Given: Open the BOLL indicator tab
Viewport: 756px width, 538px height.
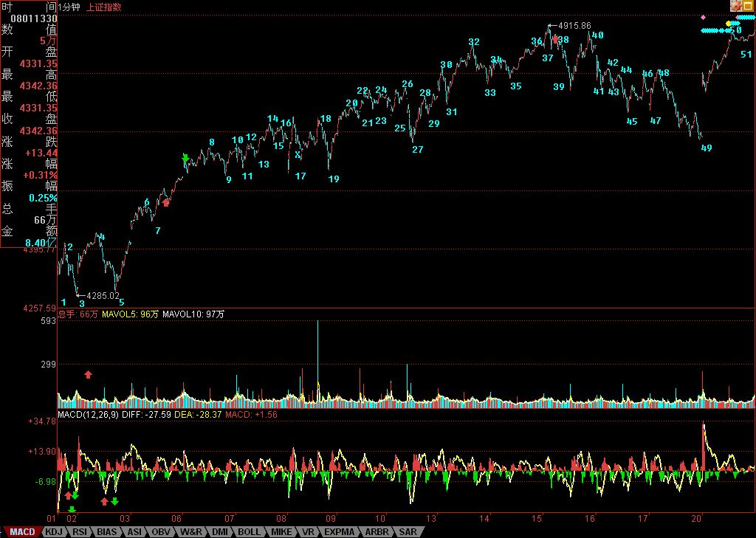Looking at the screenshot, I should point(249,531).
